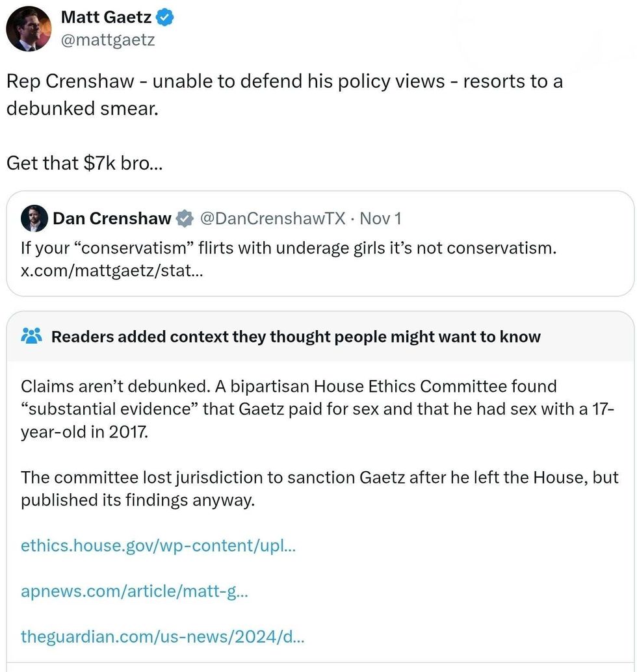The height and width of the screenshot is (672, 637).
Task: Open the x.com/mattgaetz/stat... link
Action: [x=112, y=270]
